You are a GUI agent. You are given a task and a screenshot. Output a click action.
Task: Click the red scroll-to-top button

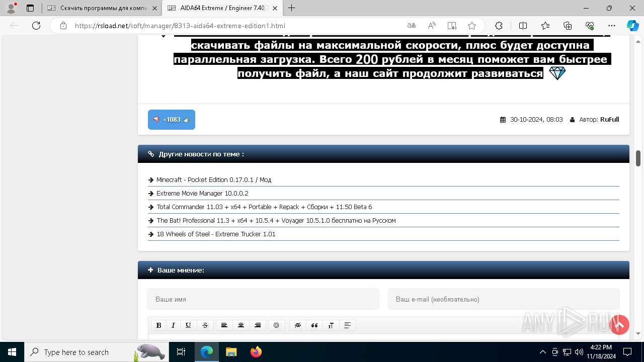click(x=619, y=325)
